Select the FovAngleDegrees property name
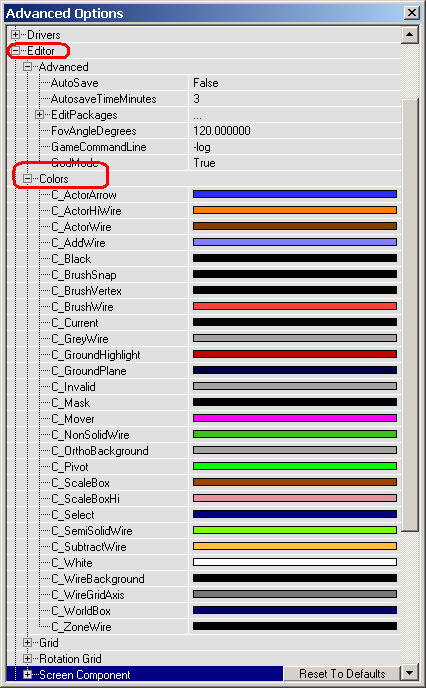 (94, 131)
